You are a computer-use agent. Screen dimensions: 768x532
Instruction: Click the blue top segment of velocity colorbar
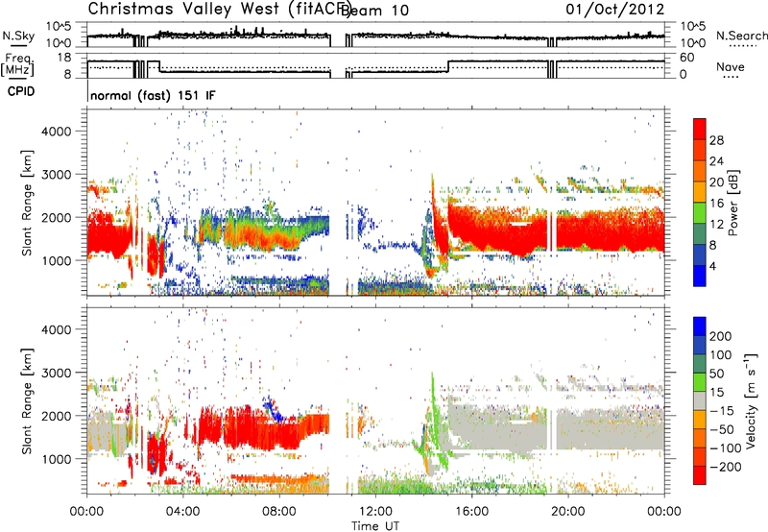[x=700, y=326]
